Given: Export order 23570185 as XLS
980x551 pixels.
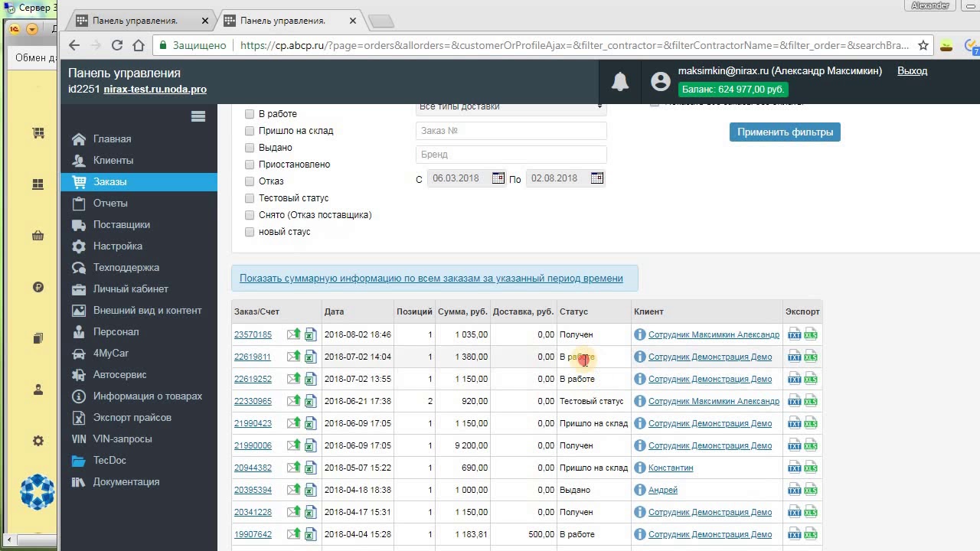Looking at the screenshot, I should coord(811,334).
